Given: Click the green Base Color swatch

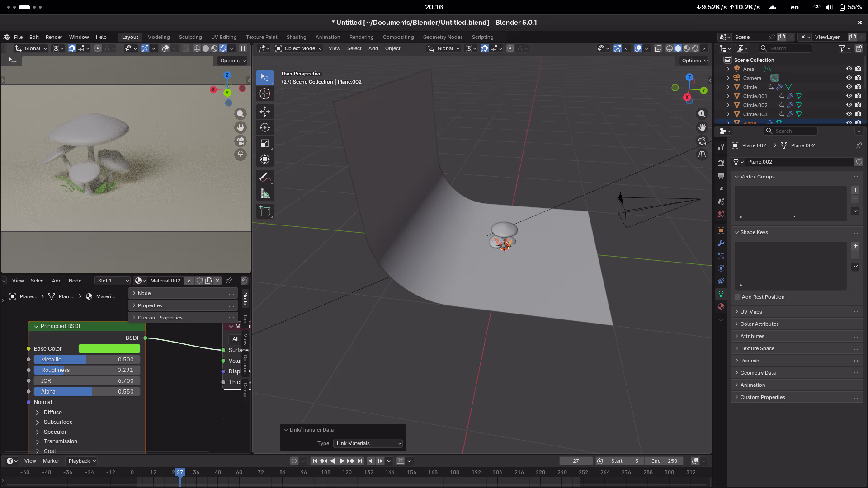Looking at the screenshot, I should pyautogui.click(x=109, y=349).
